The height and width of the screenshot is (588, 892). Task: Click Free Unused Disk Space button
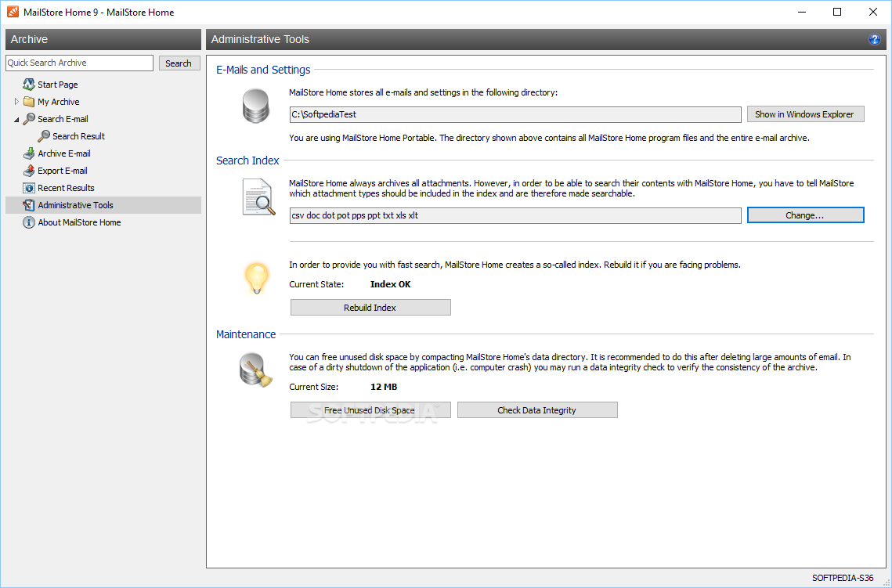[370, 410]
